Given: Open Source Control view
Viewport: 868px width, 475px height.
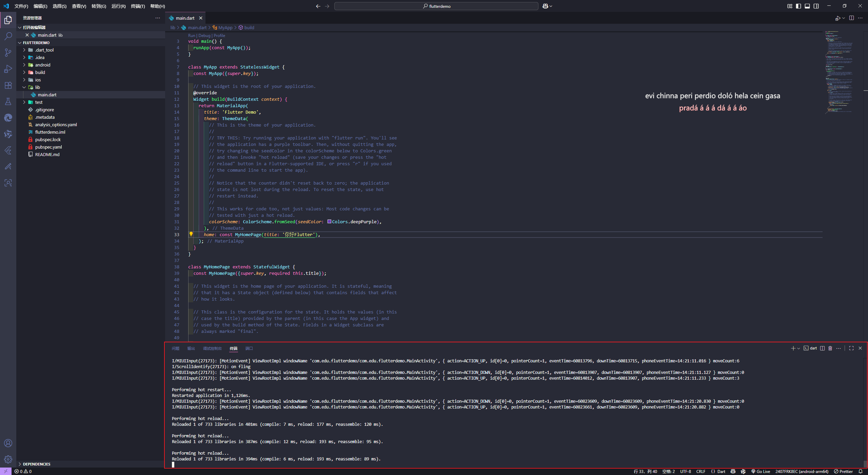Looking at the screenshot, I should click(x=8, y=53).
